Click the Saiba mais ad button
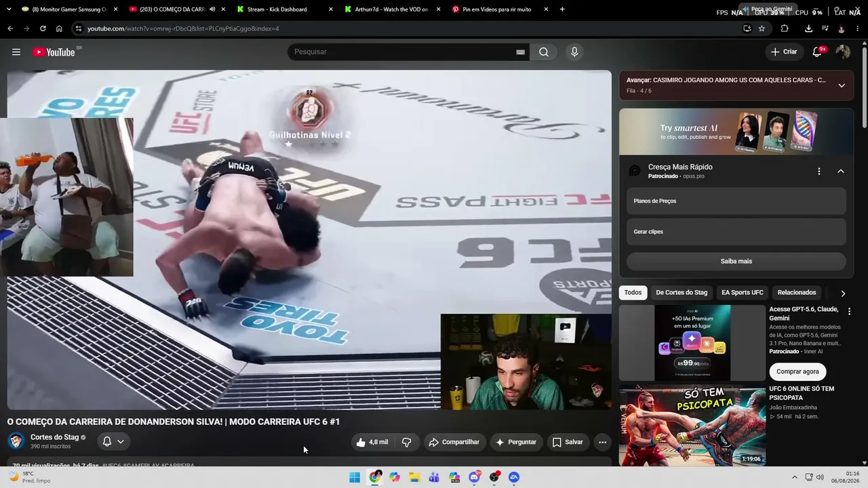868x488 pixels. click(736, 262)
